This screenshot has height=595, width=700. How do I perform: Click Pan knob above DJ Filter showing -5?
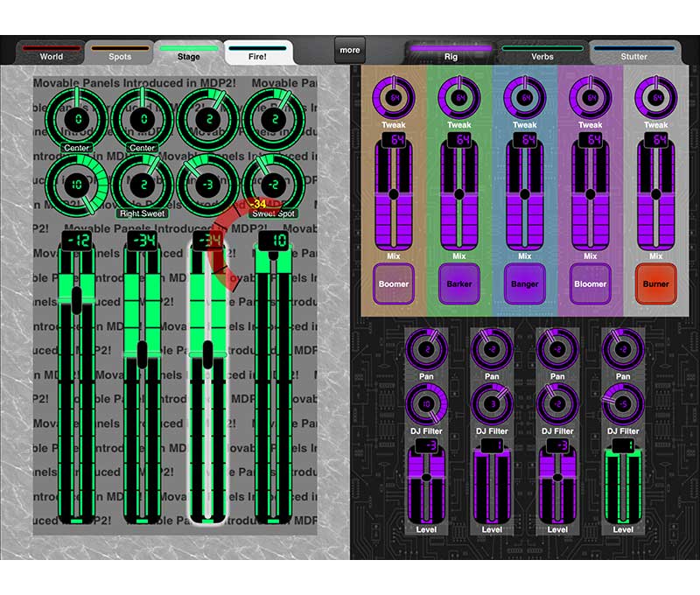[x=623, y=349]
